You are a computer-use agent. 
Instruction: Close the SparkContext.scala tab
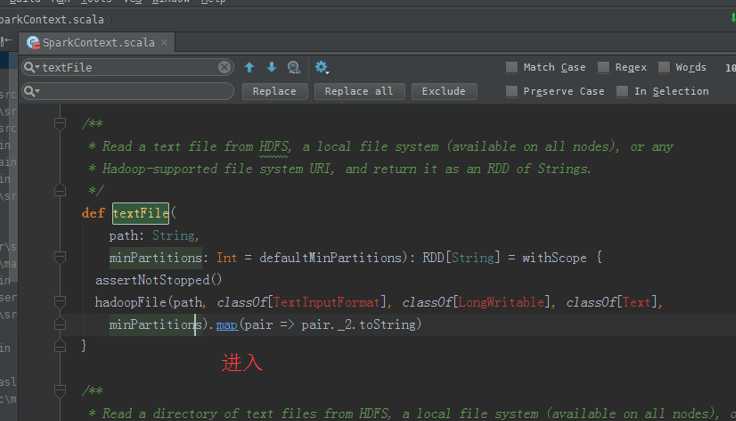coord(164,43)
